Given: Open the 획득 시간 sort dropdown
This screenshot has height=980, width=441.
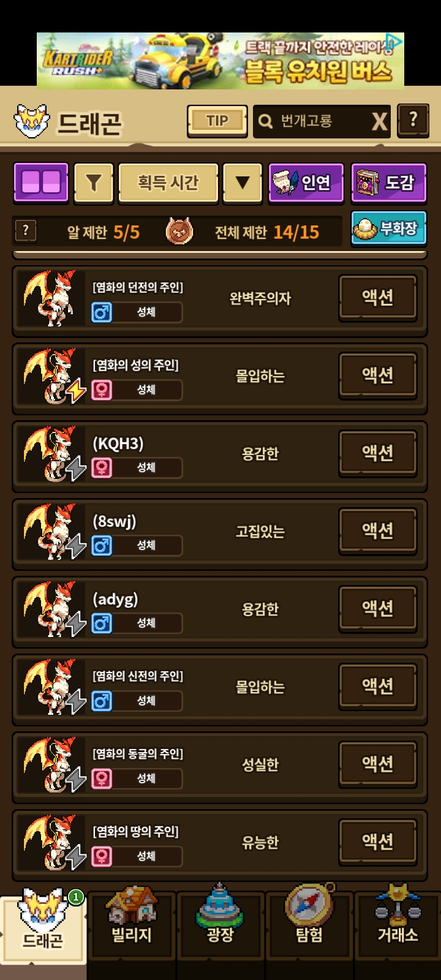Looking at the screenshot, I should point(168,183).
